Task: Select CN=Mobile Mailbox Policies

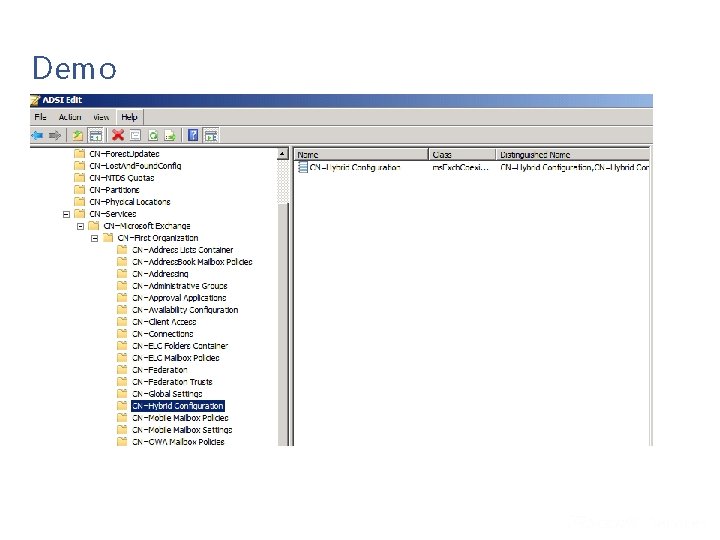Action: (180, 417)
